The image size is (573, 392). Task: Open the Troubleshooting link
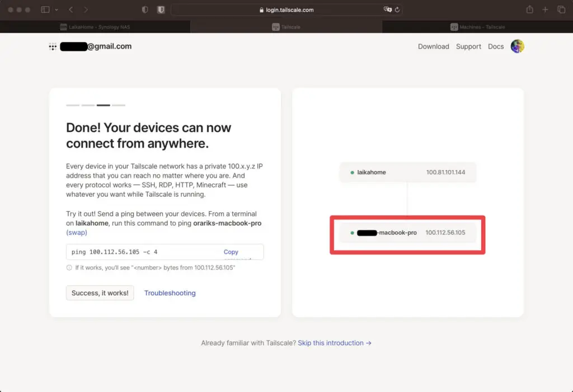point(170,293)
